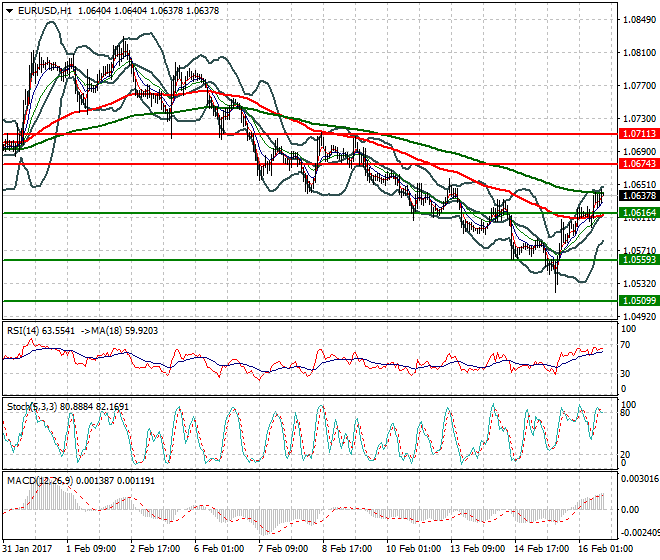Click the 1.04920 price scale value
This screenshot has width=660, height=560.
[639, 317]
